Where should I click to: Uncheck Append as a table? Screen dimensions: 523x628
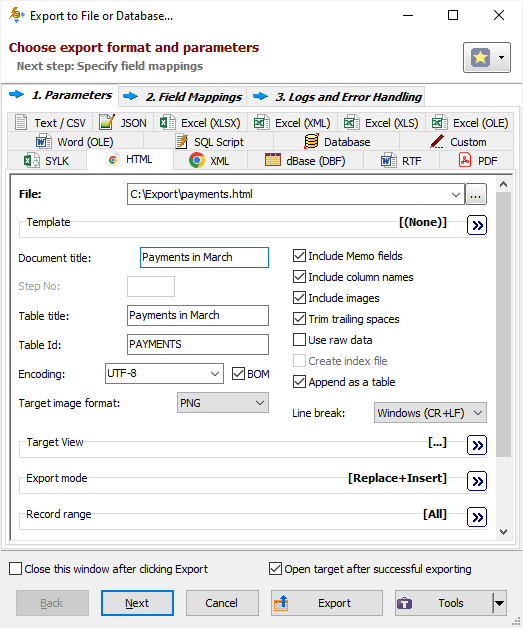point(299,382)
